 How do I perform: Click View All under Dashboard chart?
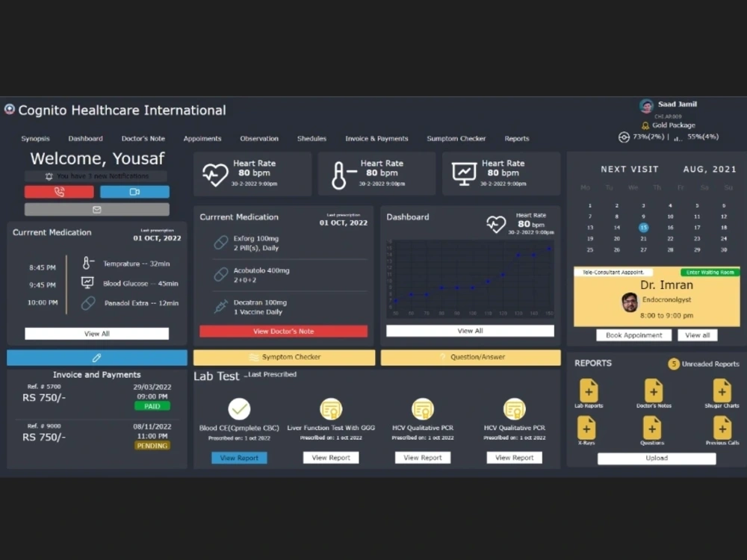470,331
